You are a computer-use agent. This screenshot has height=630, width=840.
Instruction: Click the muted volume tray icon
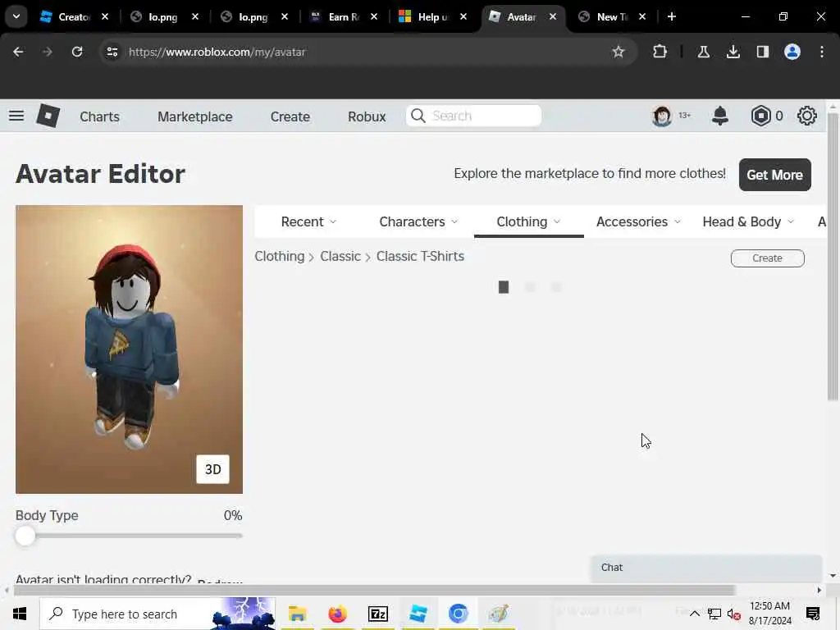pyautogui.click(x=734, y=614)
